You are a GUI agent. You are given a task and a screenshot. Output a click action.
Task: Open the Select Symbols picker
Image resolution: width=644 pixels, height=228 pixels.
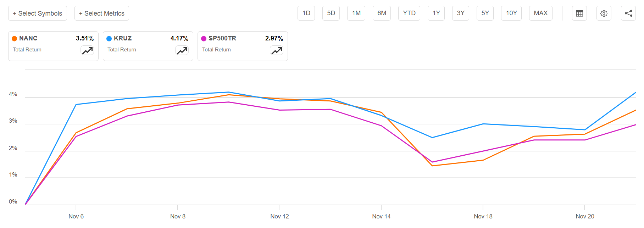click(x=37, y=13)
